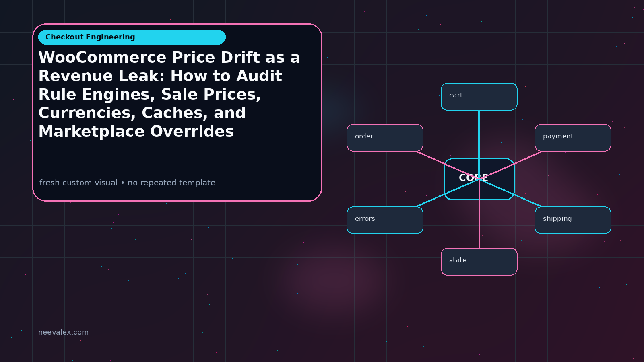Select the errors node
The image size is (644, 362).
pos(385,220)
